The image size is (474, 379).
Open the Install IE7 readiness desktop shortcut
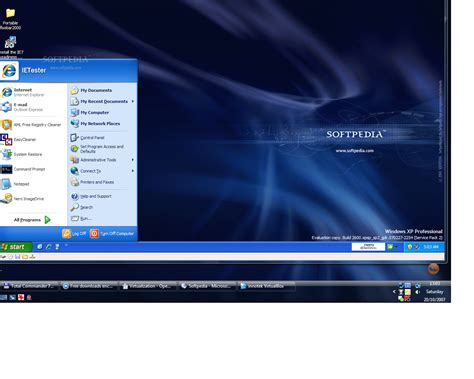pyautogui.click(x=10, y=48)
